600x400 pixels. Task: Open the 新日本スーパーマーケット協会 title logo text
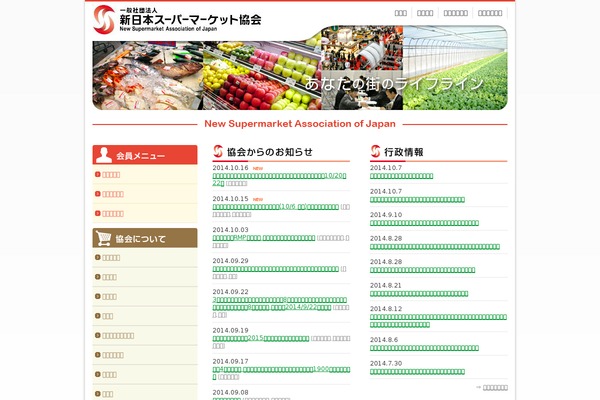pyautogui.click(x=190, y=19)
